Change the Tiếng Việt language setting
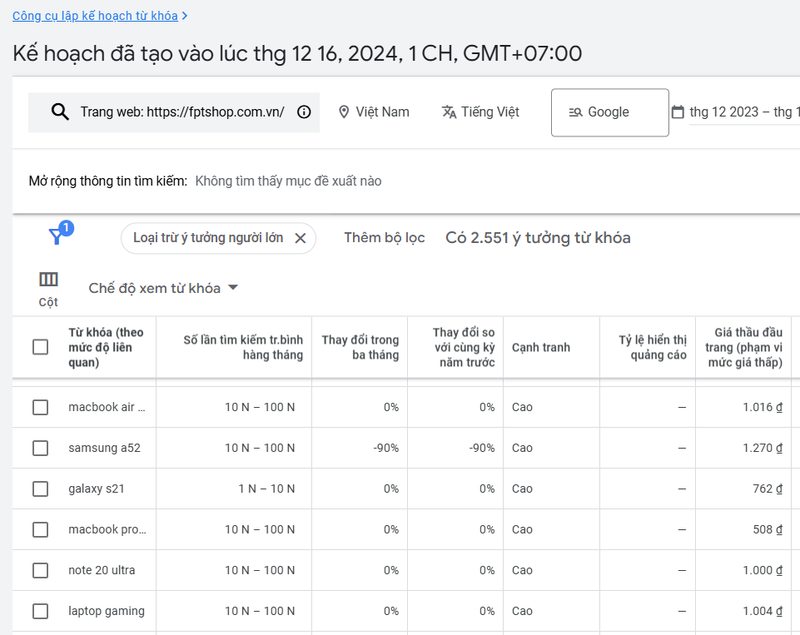Screen dimensions: 800x635 481,112
